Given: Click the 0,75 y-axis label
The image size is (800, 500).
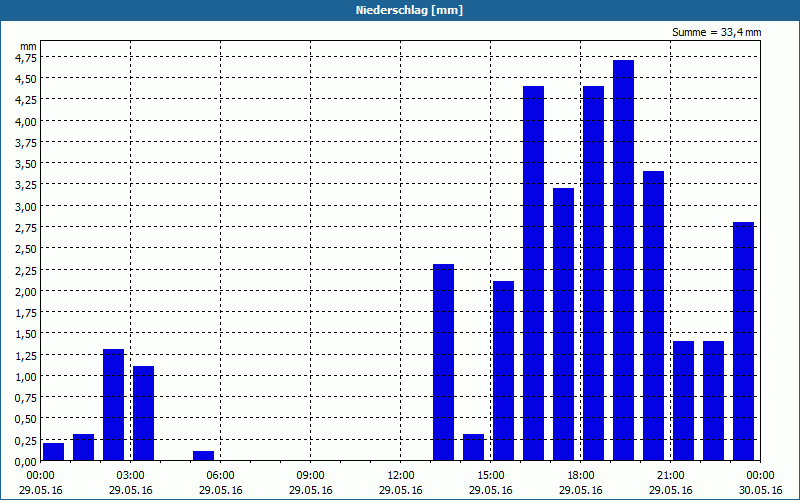Looking at the screenshot, I should coord(26,398).
